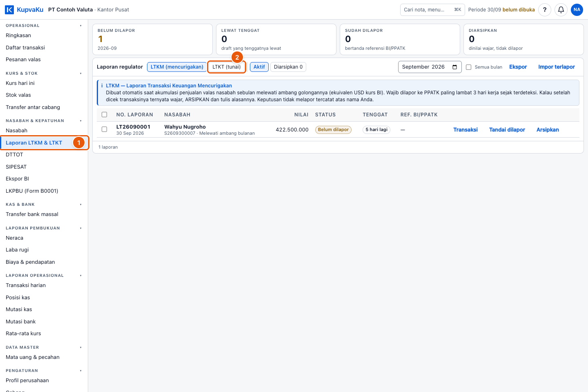Open notifications bell icon
Viewport: 588px width, 392px height.
point(561,10)
